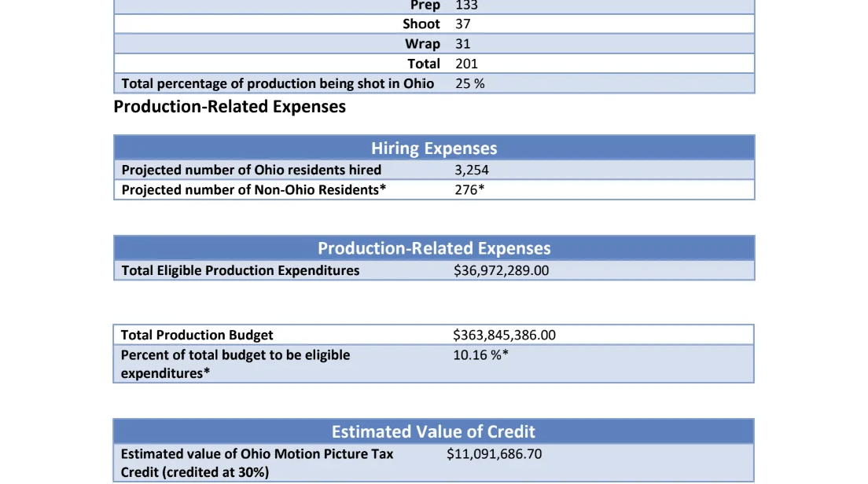This screenshot has height=484, width=868.
Task: Select 'Total percentage of production being shot in Ohio'
Action: point(278,83)
